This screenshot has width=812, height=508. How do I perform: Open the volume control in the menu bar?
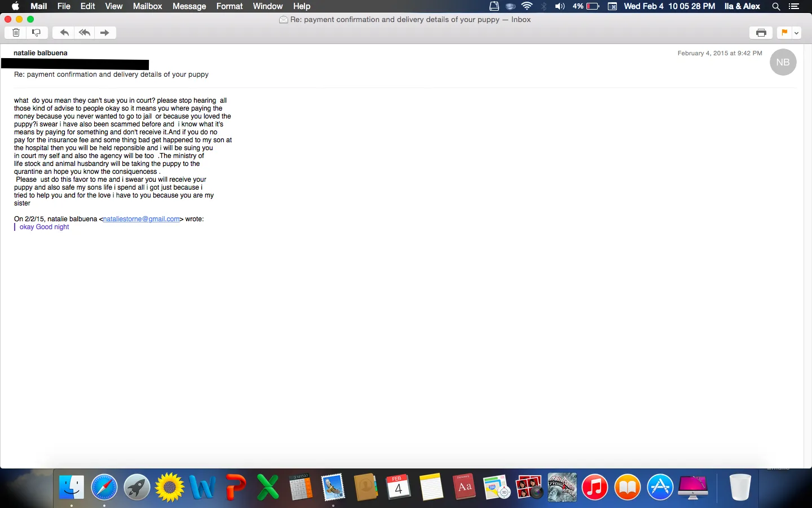coord(559,6)
